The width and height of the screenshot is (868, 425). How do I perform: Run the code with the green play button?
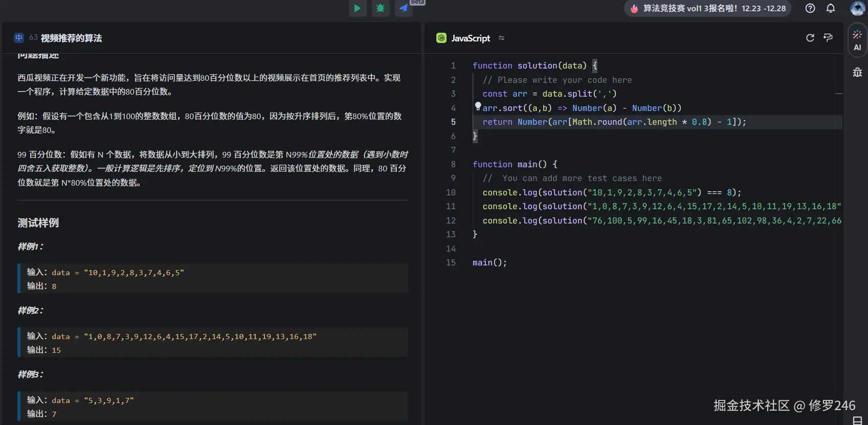pos(358,8)
